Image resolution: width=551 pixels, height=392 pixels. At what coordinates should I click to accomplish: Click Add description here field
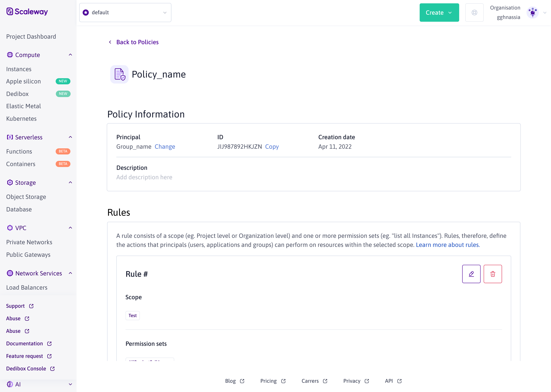click(144, 177)
